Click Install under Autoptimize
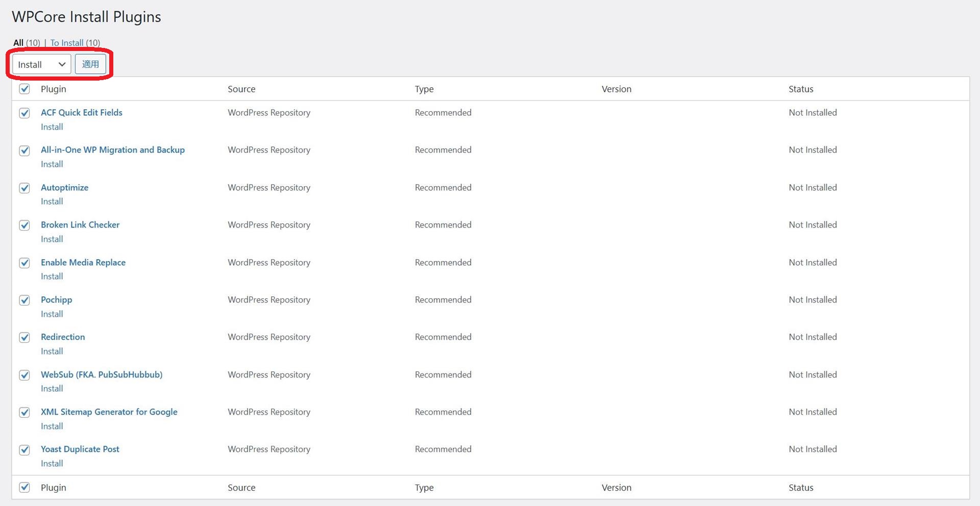Viewport: 980px width, 506px height. 52,201
